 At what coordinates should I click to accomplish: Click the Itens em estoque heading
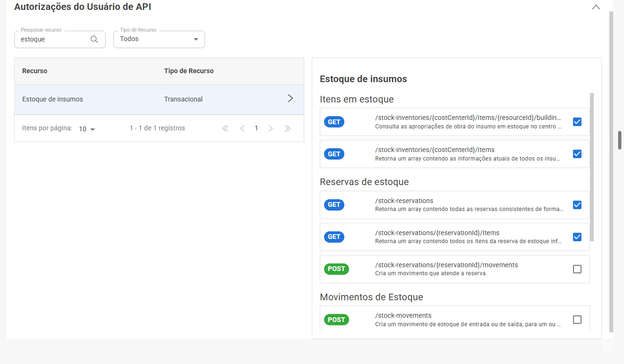(357, 99)
